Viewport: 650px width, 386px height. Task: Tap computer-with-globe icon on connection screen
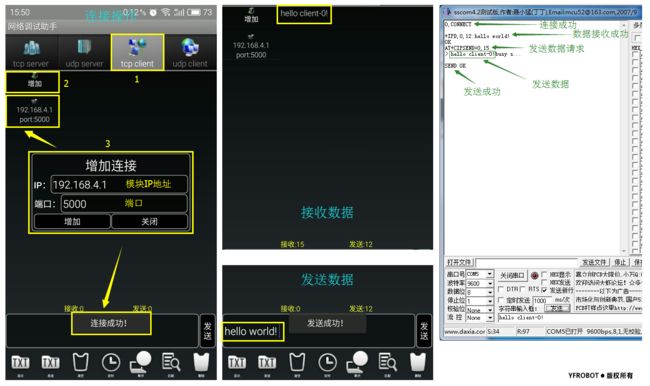pyautogui.click(x=141, y=362)
